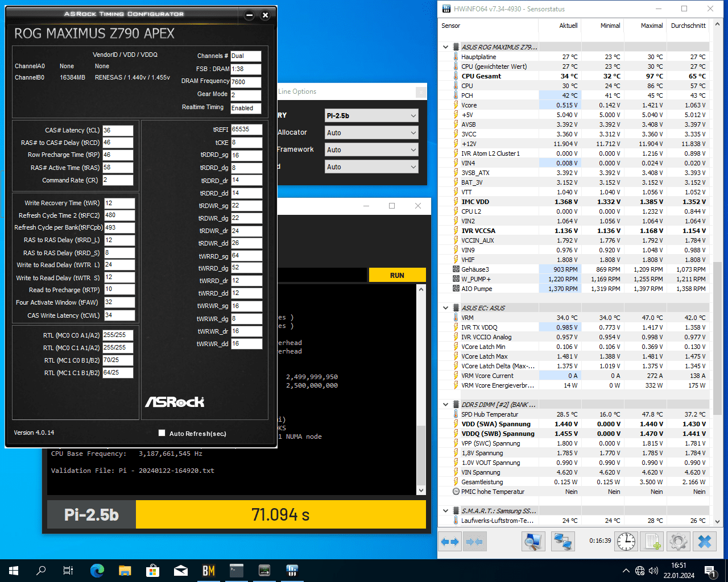Viewport: 728px width, 582px height.
Task: Click the Durchschnitt column header
Action: (x=688, y=26)
